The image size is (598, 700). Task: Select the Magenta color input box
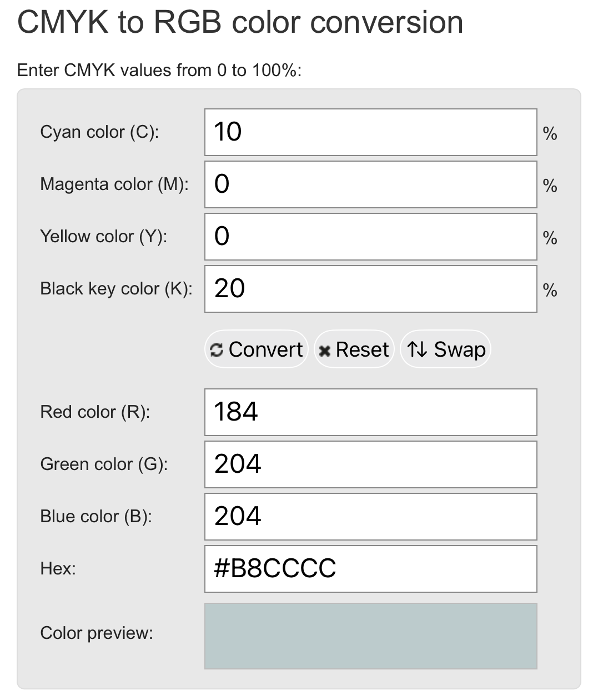(x=370, y=184)
